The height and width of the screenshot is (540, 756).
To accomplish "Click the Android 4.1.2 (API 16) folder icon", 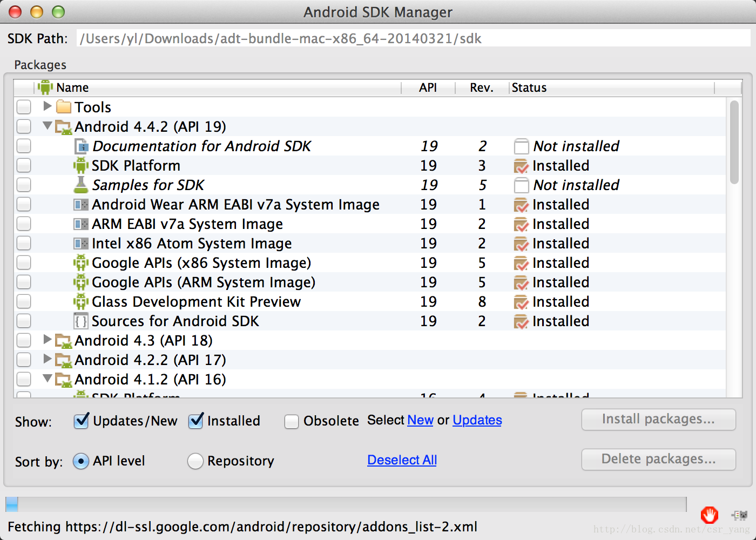I will pos(64,380).
